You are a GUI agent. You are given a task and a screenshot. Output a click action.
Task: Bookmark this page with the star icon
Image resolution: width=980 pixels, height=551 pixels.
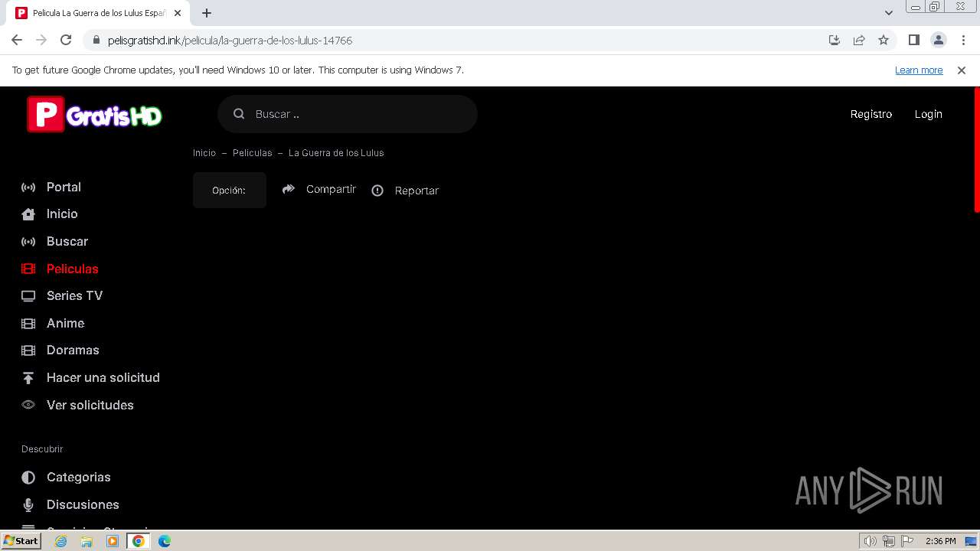pyautogui.click(x=884, y=40)
